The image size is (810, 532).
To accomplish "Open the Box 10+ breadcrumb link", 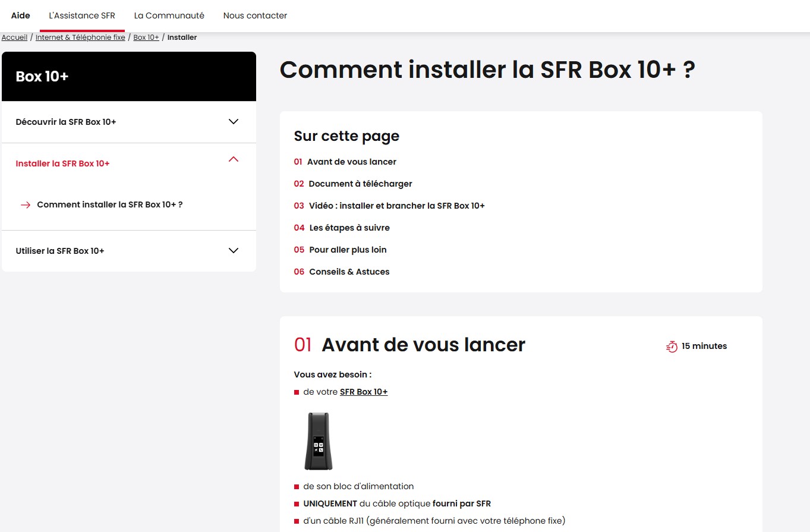I will tap(146, 37).
